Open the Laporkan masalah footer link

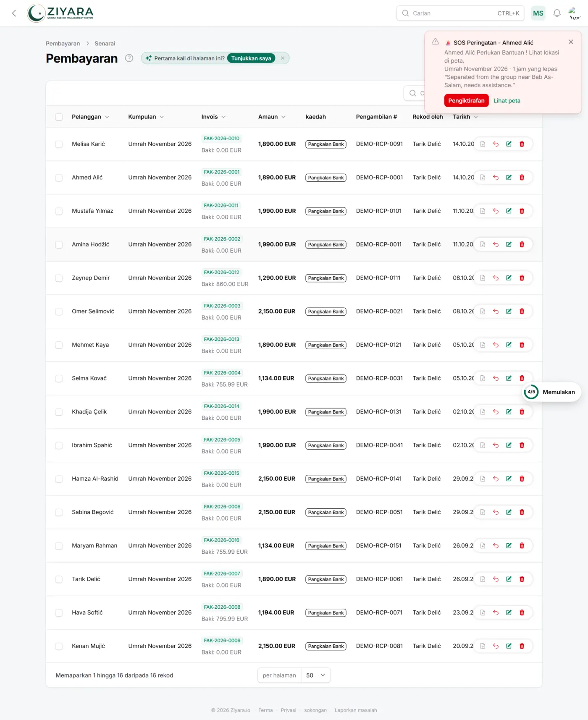(x=356, y=710)
